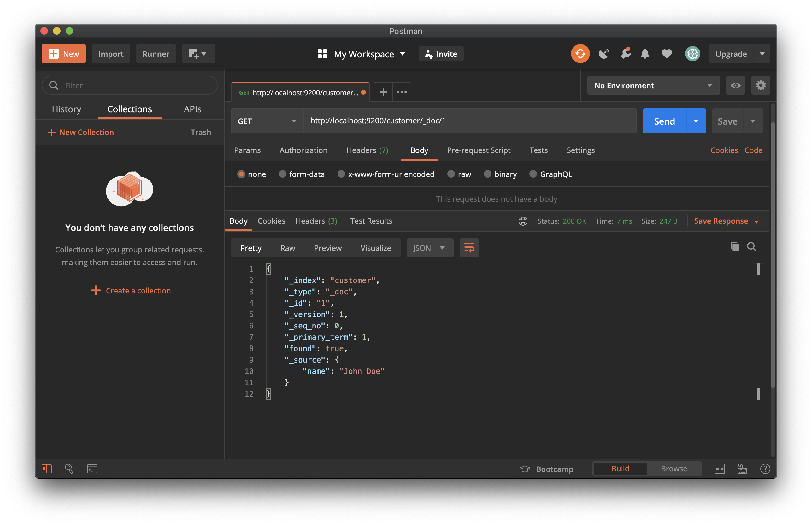
Task: Open the capture requests satellite icon
Action: click(603, 54)
